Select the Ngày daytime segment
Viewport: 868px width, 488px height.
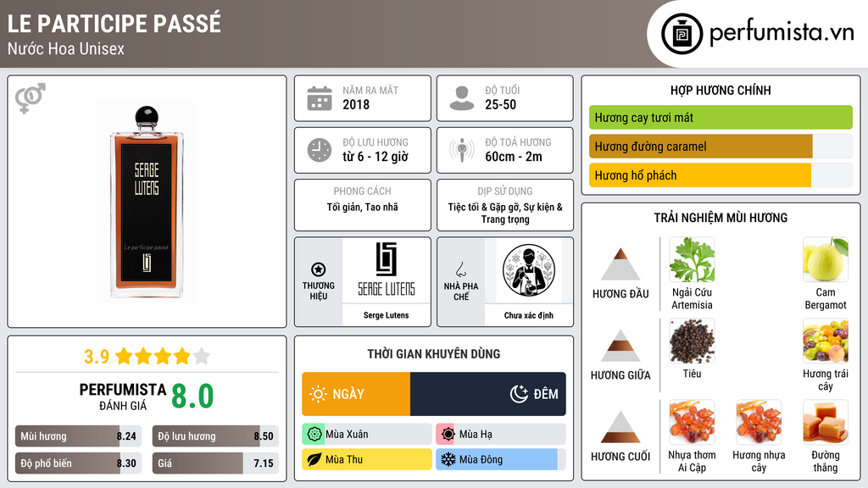point(356,394)
